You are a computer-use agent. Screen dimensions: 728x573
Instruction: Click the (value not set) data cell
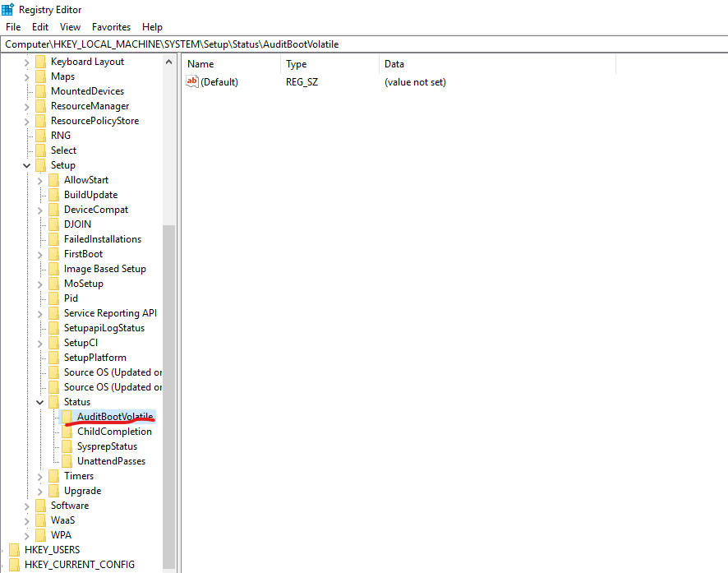click(x=415, y=82)
